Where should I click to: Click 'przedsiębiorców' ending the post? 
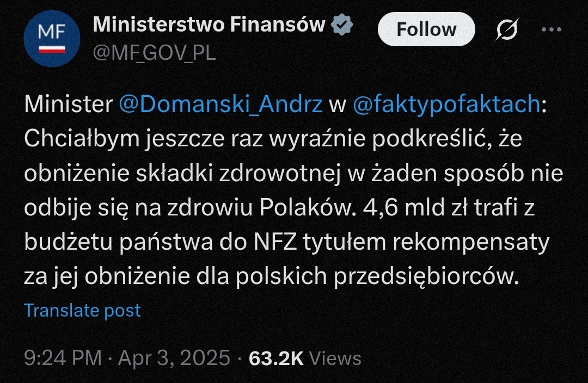[426, 277]
